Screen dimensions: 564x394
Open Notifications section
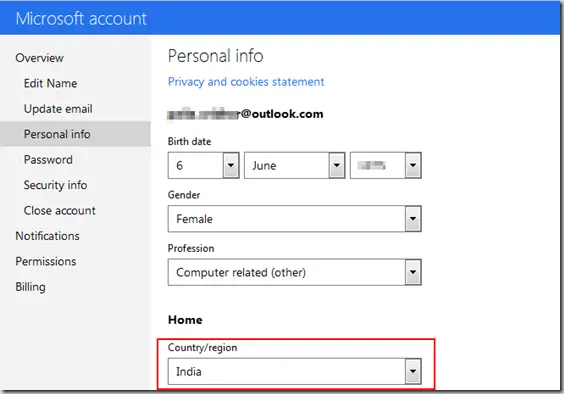[x=47, y=236]
